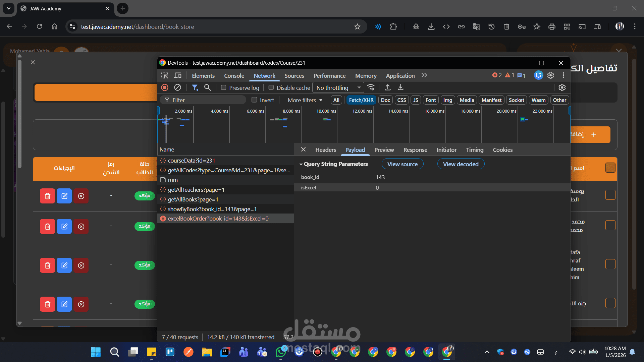644x362 pixels.
Task: Click the delete button on first student row
Action: (47, 196)
